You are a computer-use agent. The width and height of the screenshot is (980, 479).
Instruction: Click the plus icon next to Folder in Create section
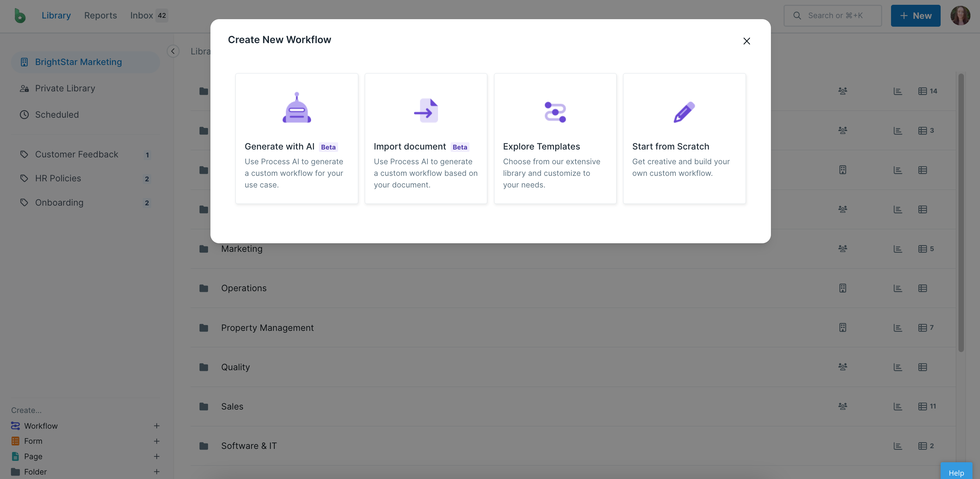(157, 471)
